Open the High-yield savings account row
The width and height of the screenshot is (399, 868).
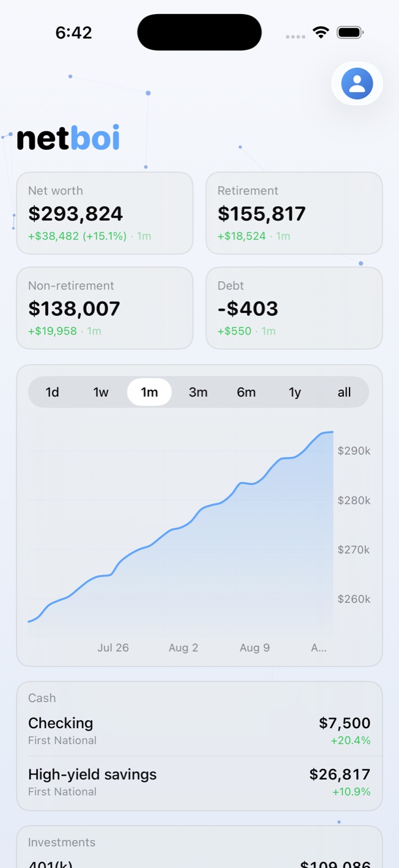[x=199, y=782]
